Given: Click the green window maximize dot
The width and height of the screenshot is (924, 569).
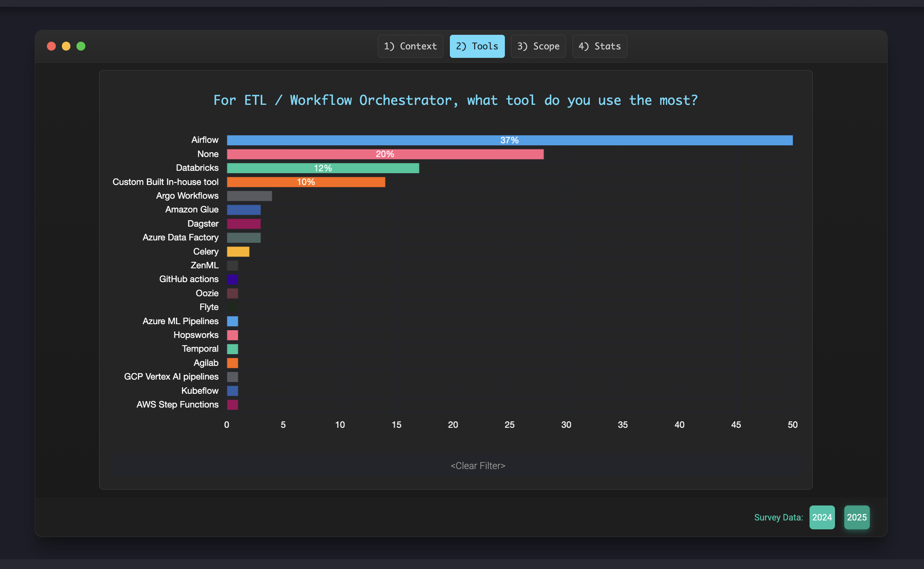Looking at the screenshot, I should 81,46.
